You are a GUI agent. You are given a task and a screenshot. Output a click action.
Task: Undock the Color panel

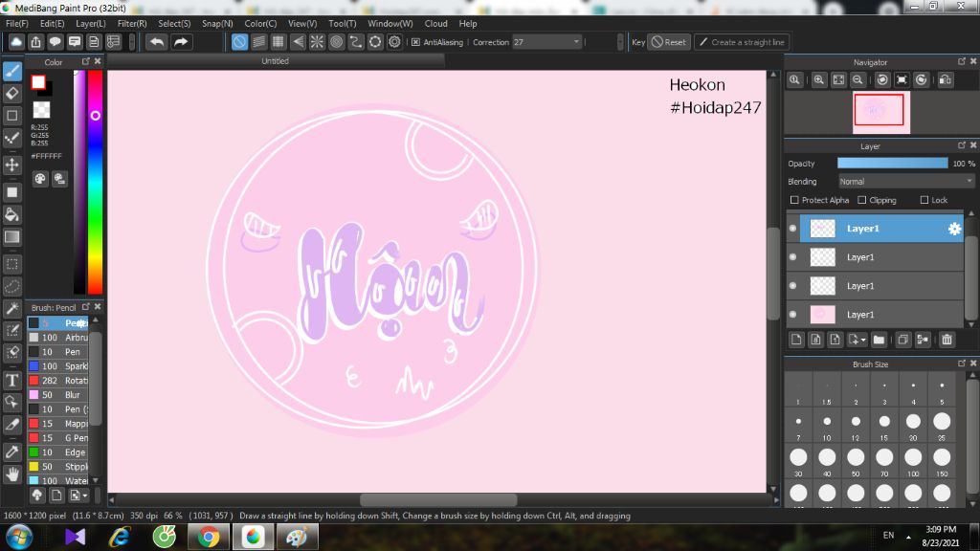click(85, 61)
